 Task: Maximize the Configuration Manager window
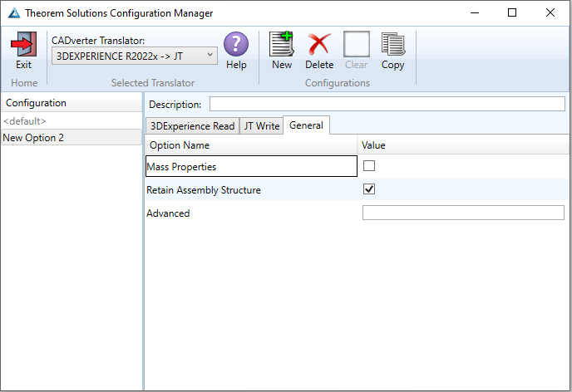(512, 12)
